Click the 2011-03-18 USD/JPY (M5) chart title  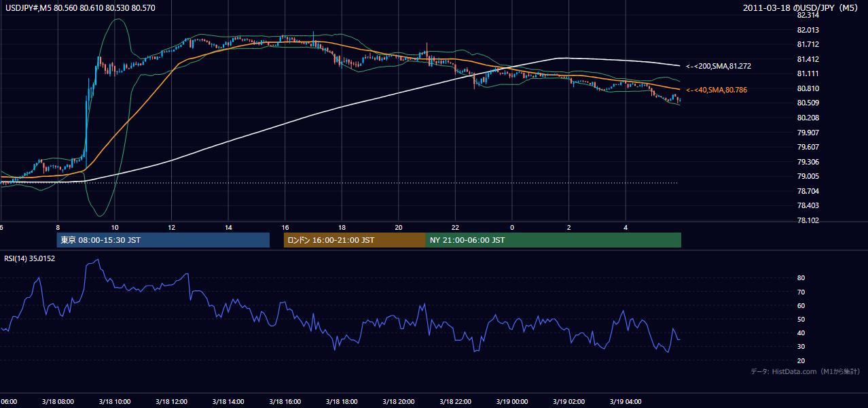[x=801, y=7]
